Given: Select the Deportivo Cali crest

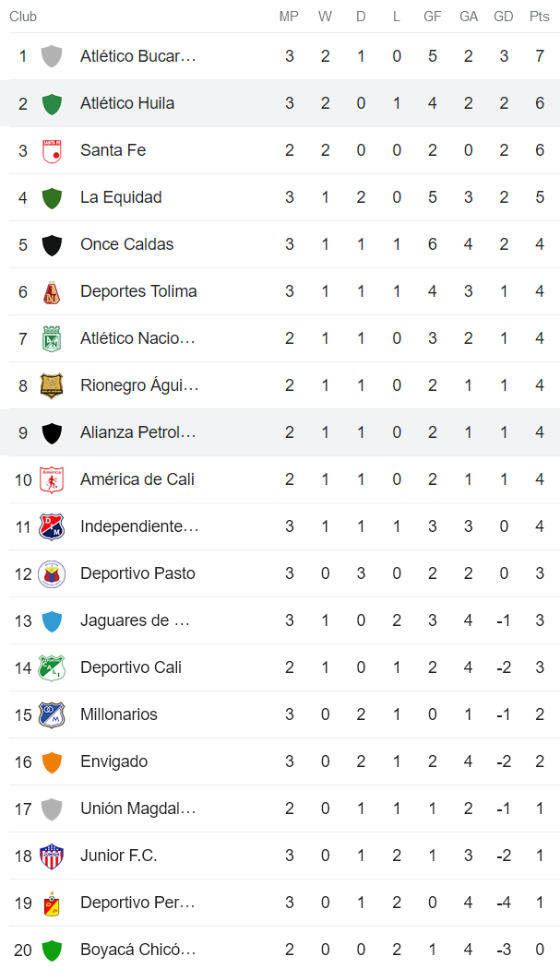Looking at the screenshot, I should tap(53, 667).
